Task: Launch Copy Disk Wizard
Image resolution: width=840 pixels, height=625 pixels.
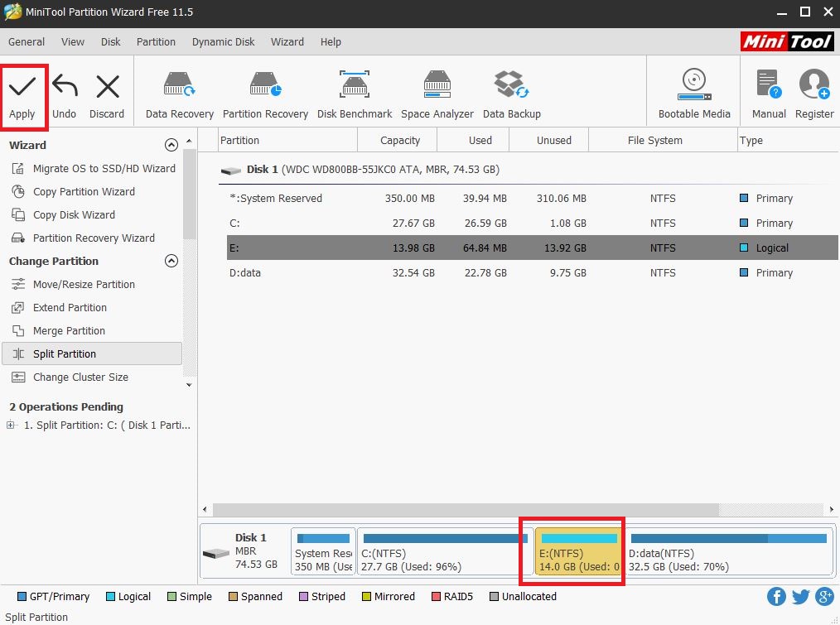Action: [63, 214]
